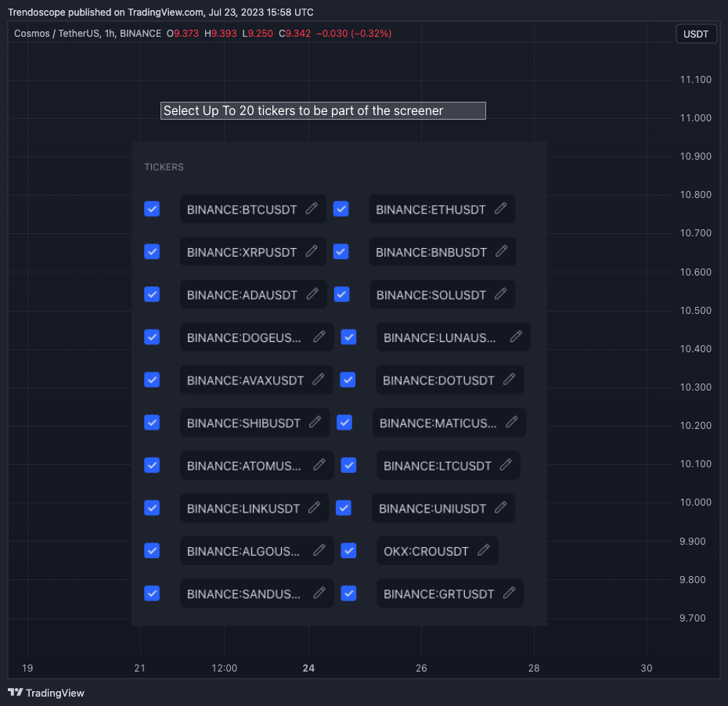
Task: Edit BINANCE:ALGOUS... using pencil icon
Action: [x=319, y=550]
